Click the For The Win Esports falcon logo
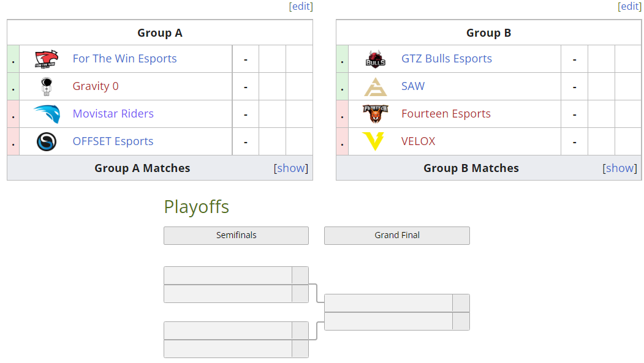The height and width of the screenshot is (363, 644). [47, 59]
